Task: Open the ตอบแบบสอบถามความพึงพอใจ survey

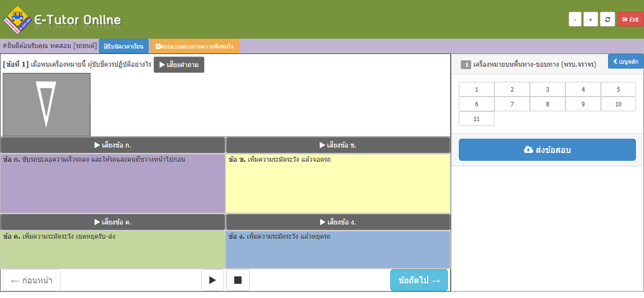Action: [195, 46]
